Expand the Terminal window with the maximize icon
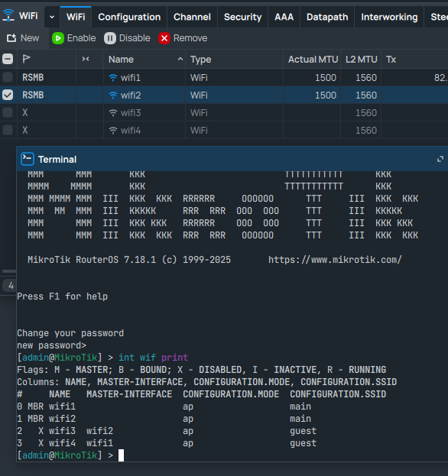The image size is (448, 476). pyautogui.click(x=440, y=159)
